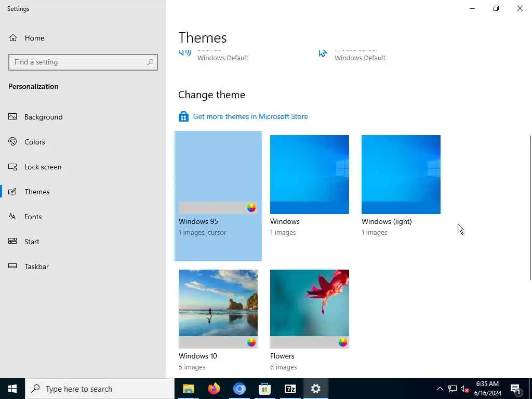Click the Windows 95 theme name text
The height and width of the screenshot is (399, 532).
tap(198, 221)
